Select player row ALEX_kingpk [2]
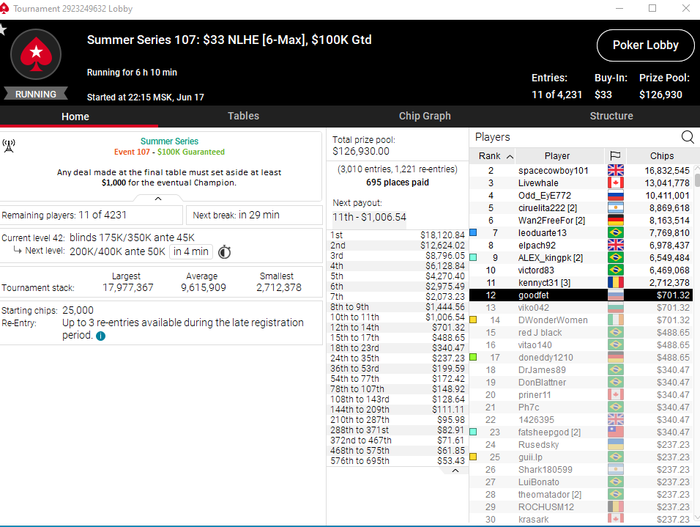Screen dimensions: 700x527 582,258
